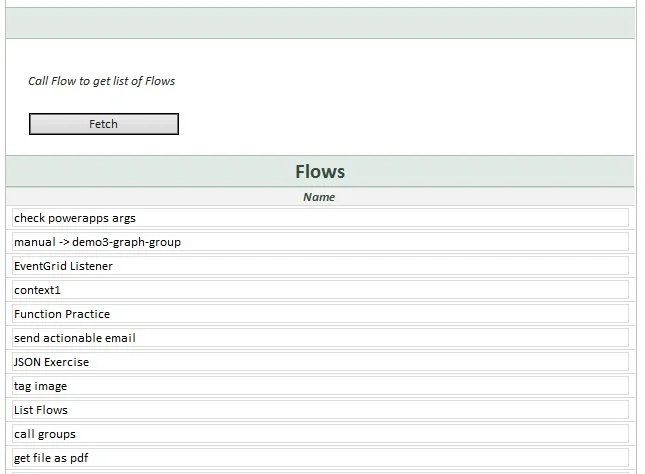This screenshot has height=474, width=645.
Task: Click the Fetch button
Action: pos(104,124)
